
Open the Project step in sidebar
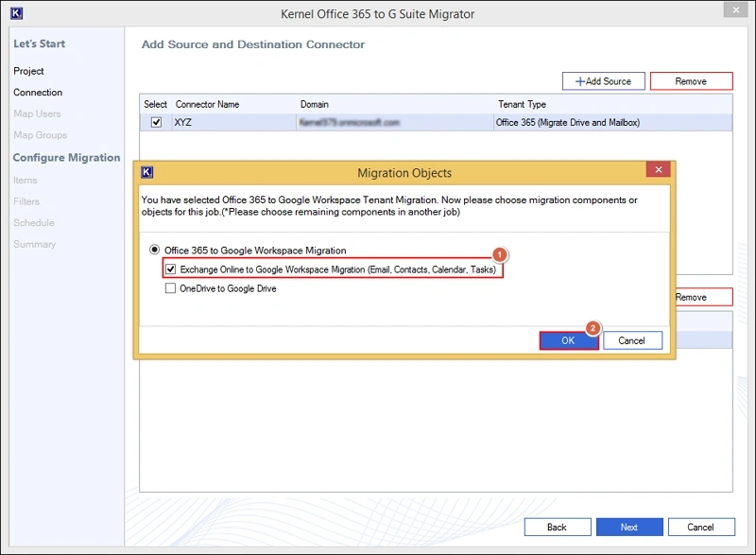click(28, 71)
